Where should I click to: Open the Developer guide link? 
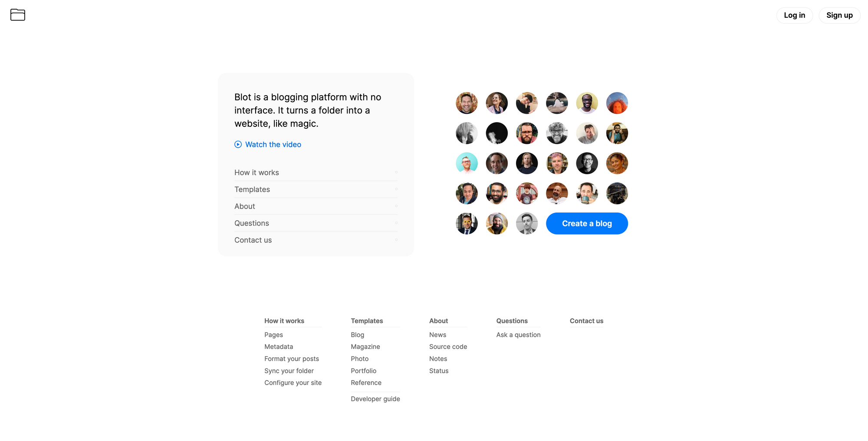click(375, 399)
